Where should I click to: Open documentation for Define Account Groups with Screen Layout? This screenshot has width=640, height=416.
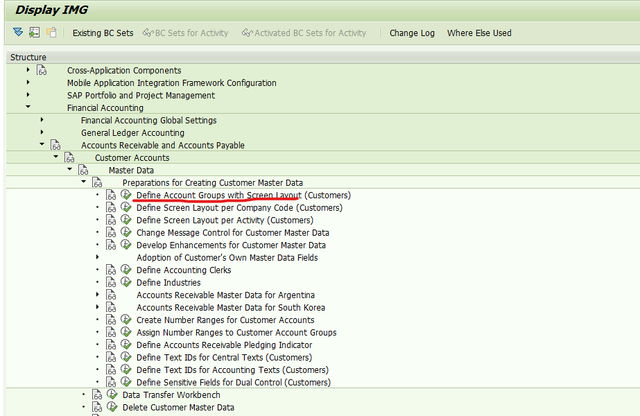point(111,195)
